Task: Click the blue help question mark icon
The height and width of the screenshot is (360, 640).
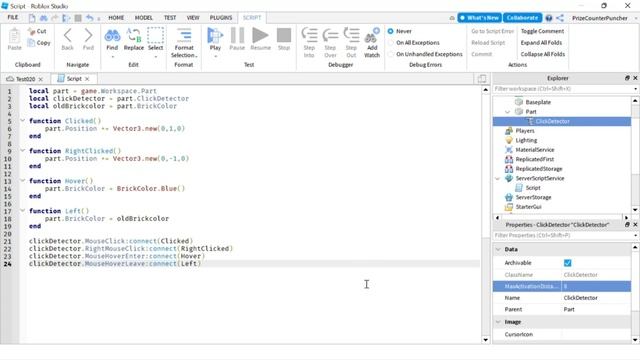Action: (549, 18)
